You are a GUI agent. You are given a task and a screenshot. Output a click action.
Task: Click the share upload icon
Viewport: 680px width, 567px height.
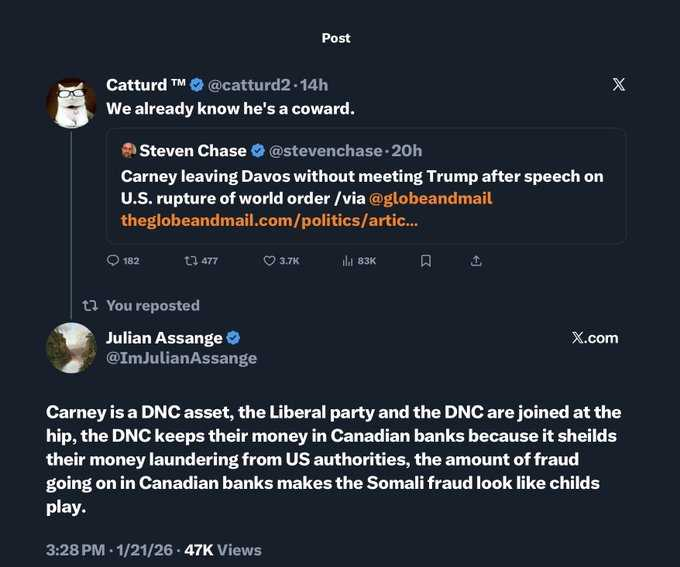coord(476,261)
